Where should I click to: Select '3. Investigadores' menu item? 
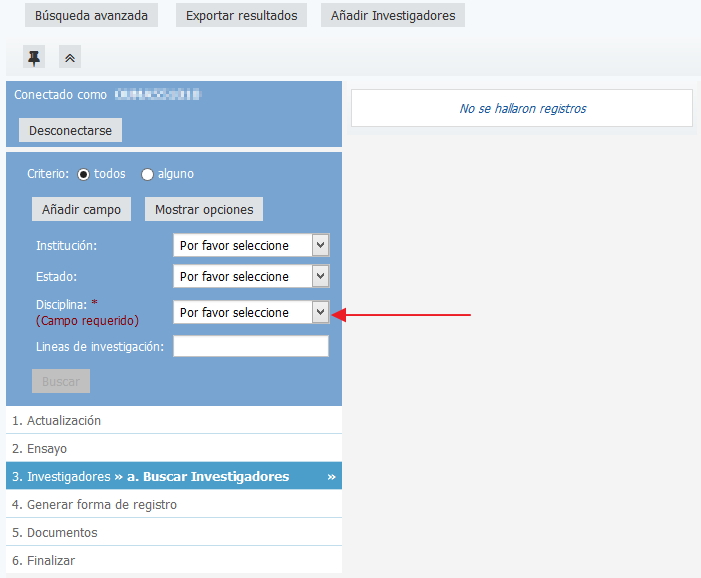click(x=60, y=477)
